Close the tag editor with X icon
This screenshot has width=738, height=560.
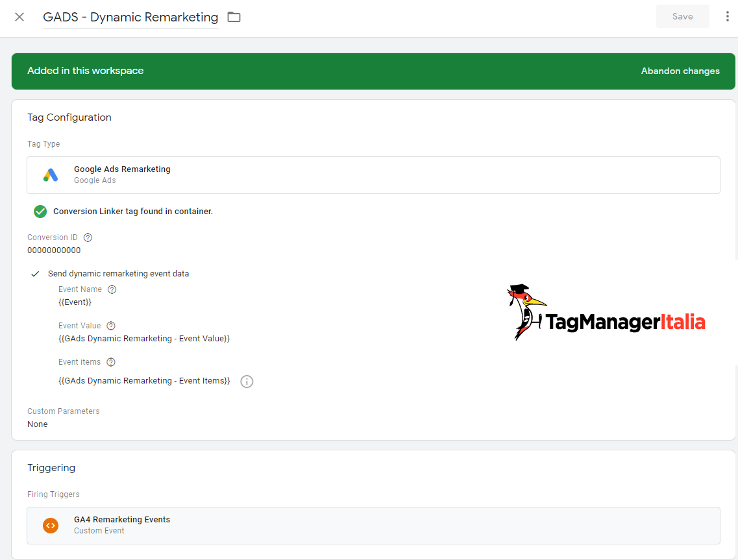pyautogui.click(x=19, y=17)
